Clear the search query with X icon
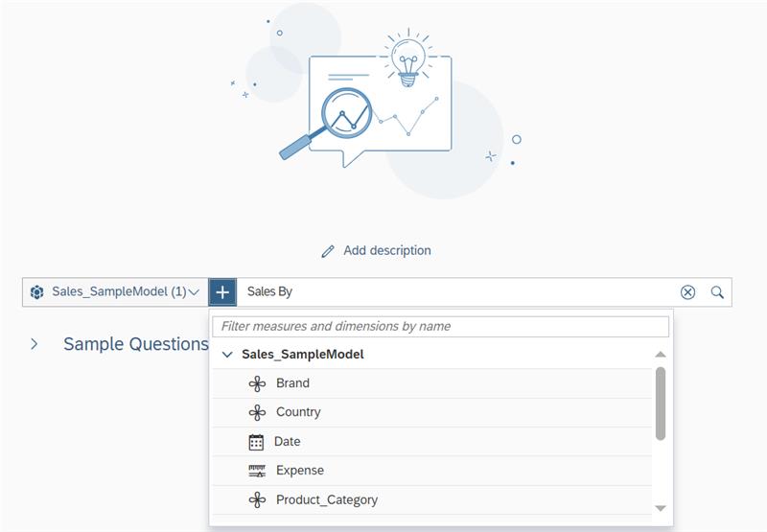Image resolution: width=767 pixels, height=532 pixels. 687,292
